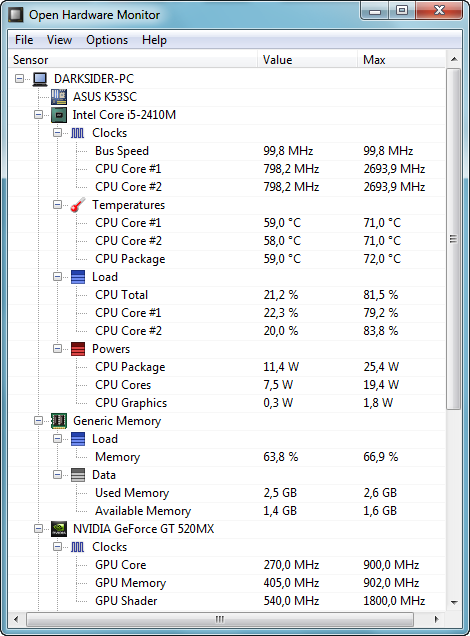Image resolution: width=470 pixels, height=636 pixels.
Task: Click the vertical scrollbar down arrow
Action: 454,602
